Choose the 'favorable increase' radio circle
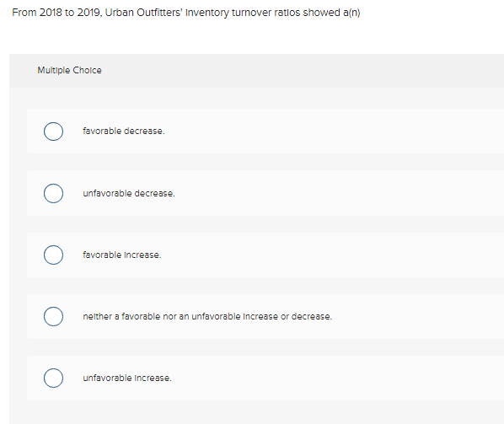 pos(53,255)
